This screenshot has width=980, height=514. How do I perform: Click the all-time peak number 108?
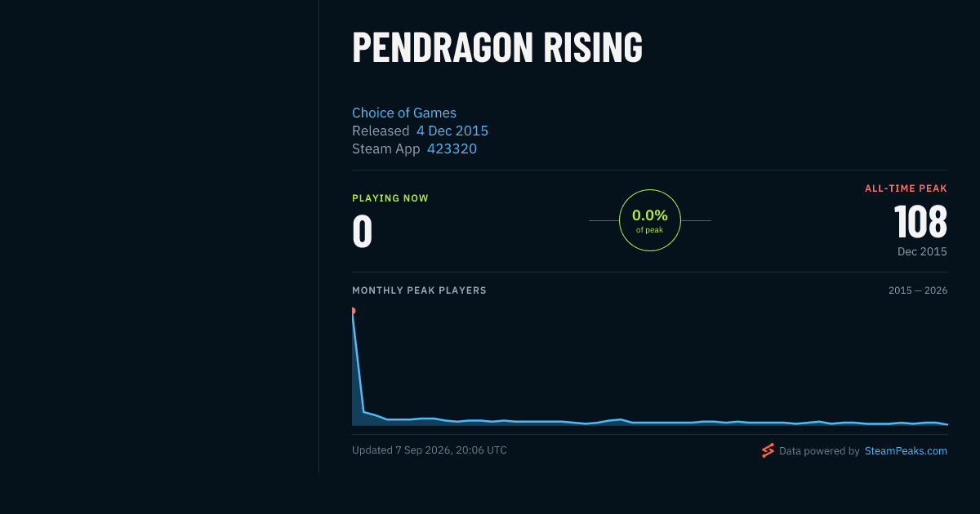920,221
